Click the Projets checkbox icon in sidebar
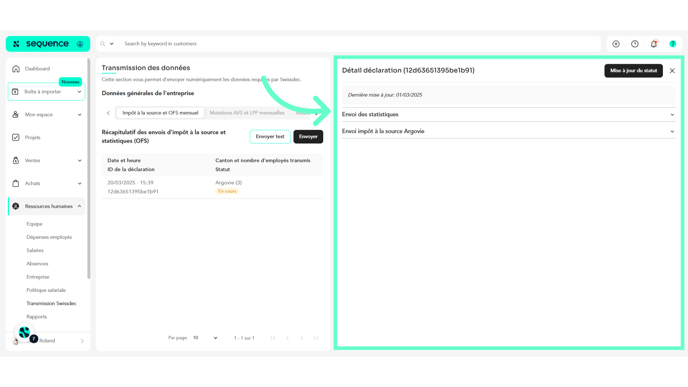688x387 pixels. (16, 137)
